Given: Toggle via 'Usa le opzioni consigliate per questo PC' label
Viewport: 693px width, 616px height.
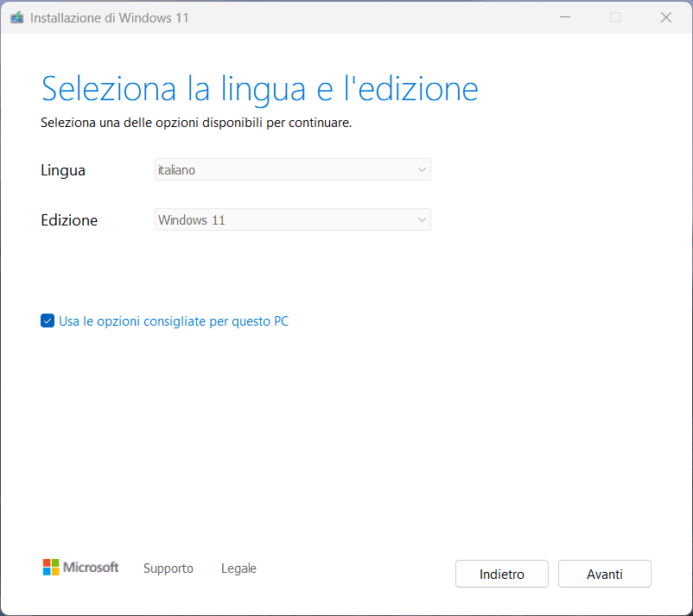Looking at the screenshot, I should pos(174,321).
